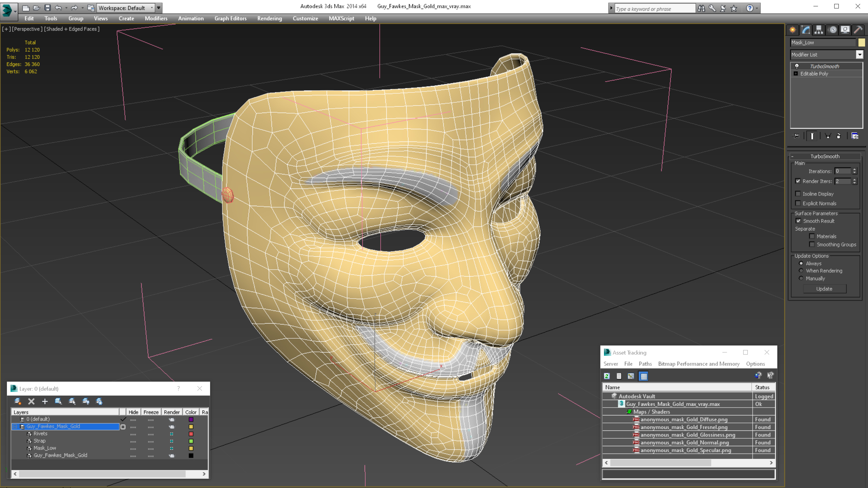Click the Open File icon in the quick access toolbar
The height and width of the screenshot is (488, 868).
point(37,8)
